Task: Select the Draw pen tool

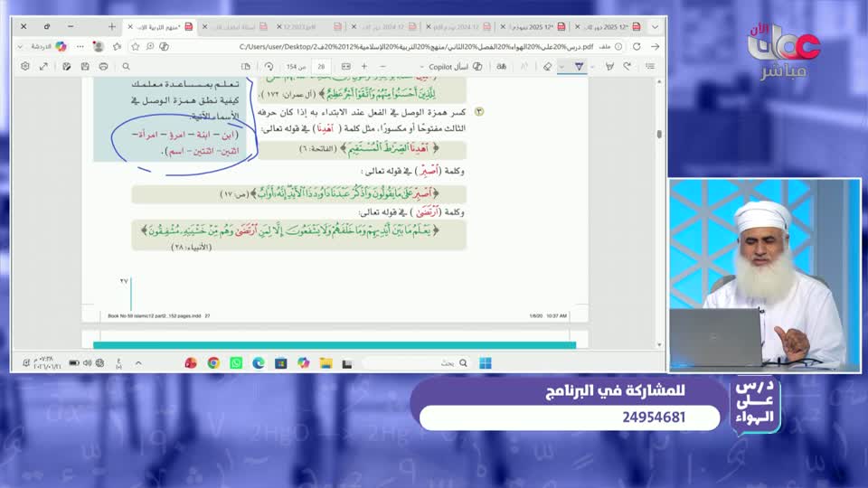Action: pos(579,66)
